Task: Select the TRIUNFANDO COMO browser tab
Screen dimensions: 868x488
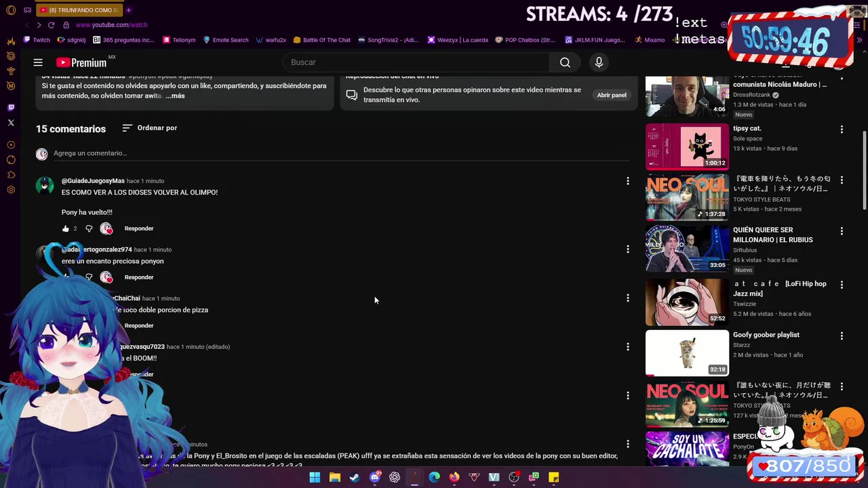Action: (x=79, y=9)
